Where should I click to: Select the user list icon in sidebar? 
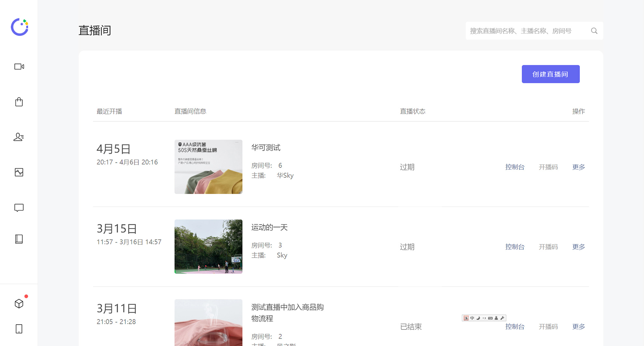pyautogui.click(x=19, y=137)
